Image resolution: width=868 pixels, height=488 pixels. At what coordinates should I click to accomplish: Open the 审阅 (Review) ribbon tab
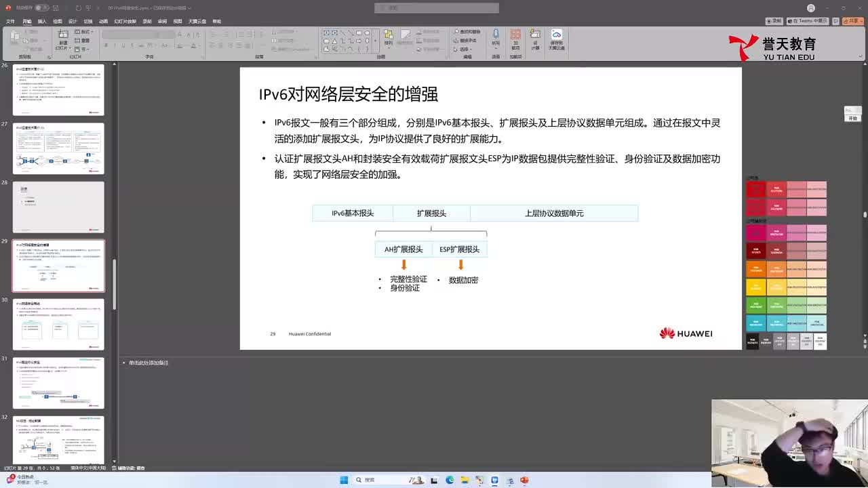pos(162,21)
